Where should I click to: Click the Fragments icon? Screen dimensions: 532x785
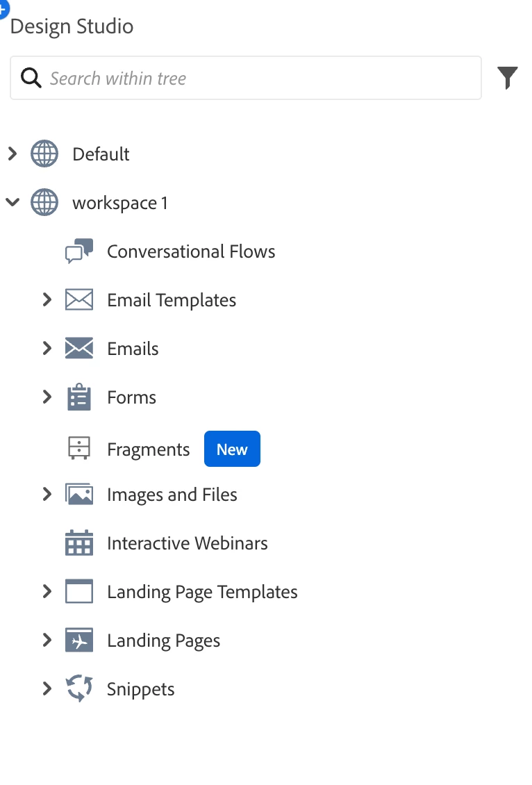pyautogui.click(x=79, y=448)
